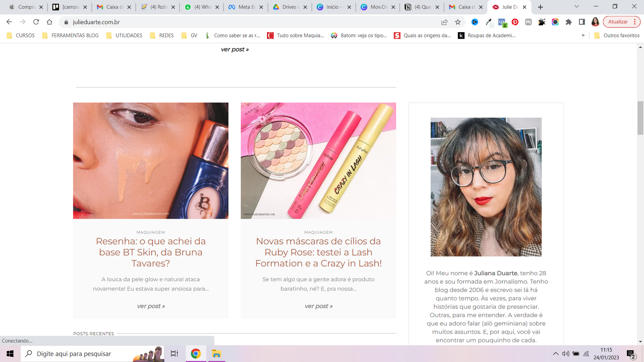Reload the julieduarte.com.br page
The image size is (644, 362).
(x=36, y=22)
